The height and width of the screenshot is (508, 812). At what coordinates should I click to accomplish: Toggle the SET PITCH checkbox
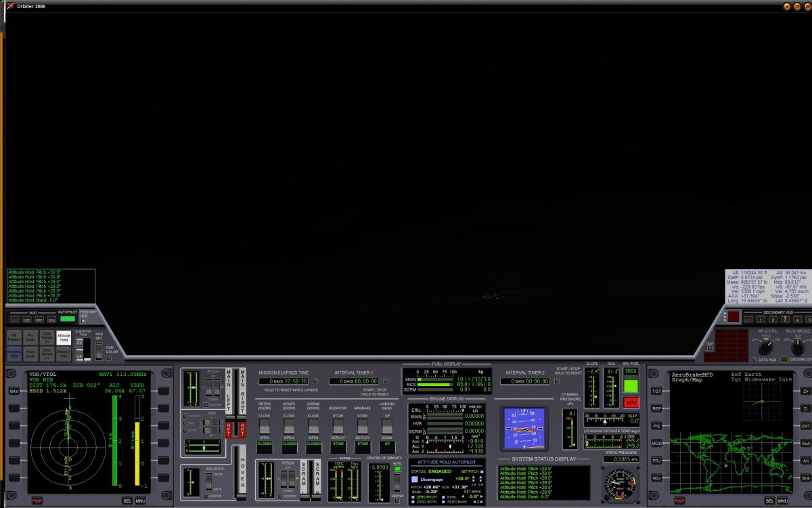tap(482, 471)
